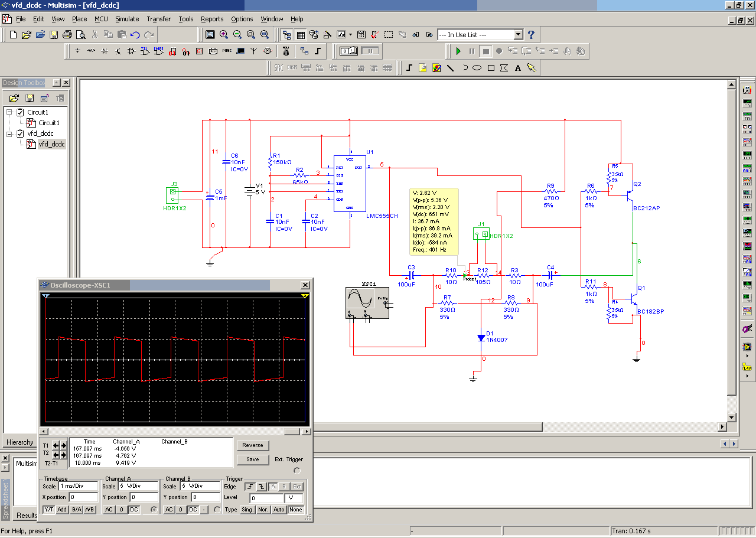This screenshot has width=756, height=538.
Task: Open the Grapher tool icon
Action: [x=341, y=35]
